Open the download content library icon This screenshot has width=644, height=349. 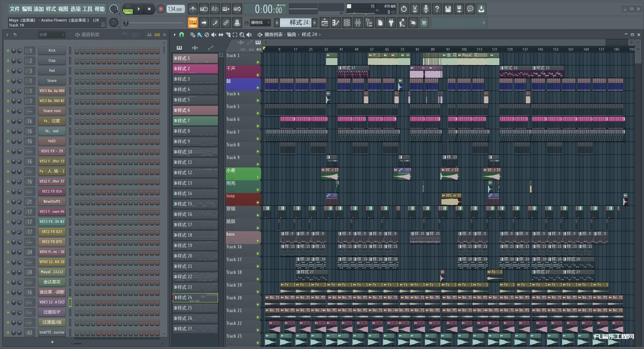pyautogui.click(x=481, y=9)
